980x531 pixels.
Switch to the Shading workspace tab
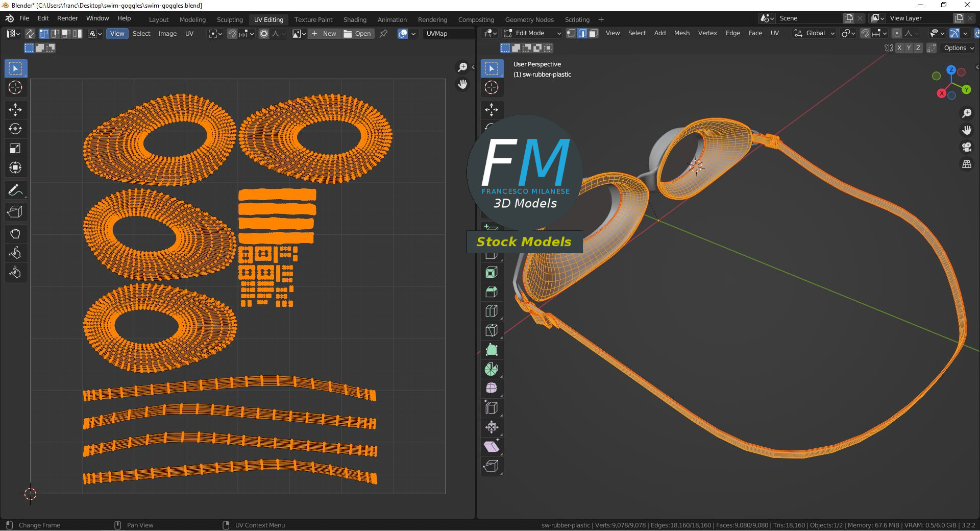[x=355, y=19]
